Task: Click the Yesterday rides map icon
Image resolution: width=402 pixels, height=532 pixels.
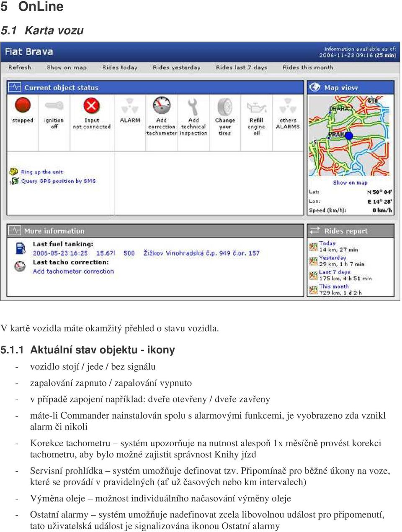Action: (x=313, y=261)
